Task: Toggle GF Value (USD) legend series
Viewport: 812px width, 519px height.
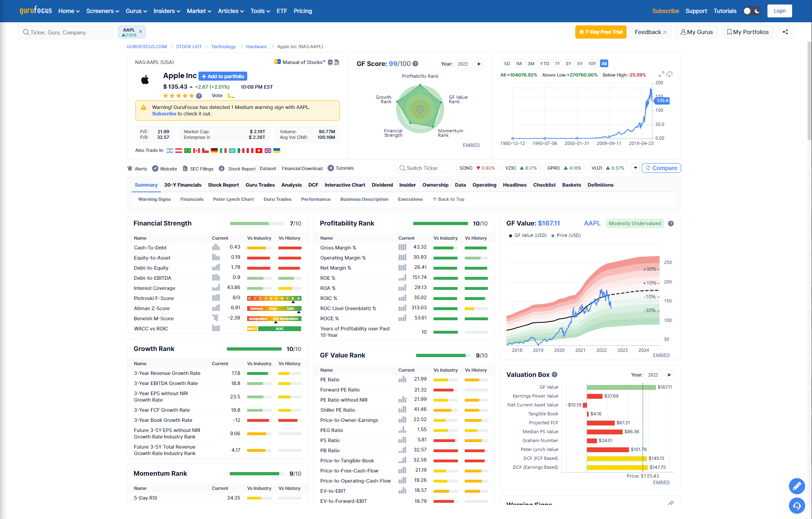Action: [528, 235]
